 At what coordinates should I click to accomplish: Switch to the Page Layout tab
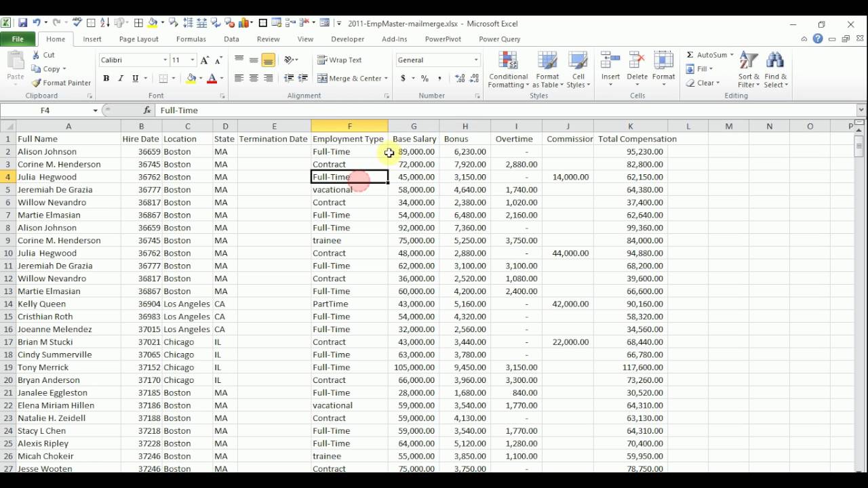click(x=138, y=39)
